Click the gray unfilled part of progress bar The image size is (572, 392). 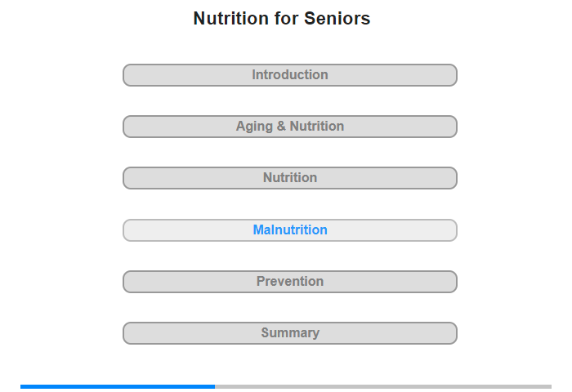(383, 386)
